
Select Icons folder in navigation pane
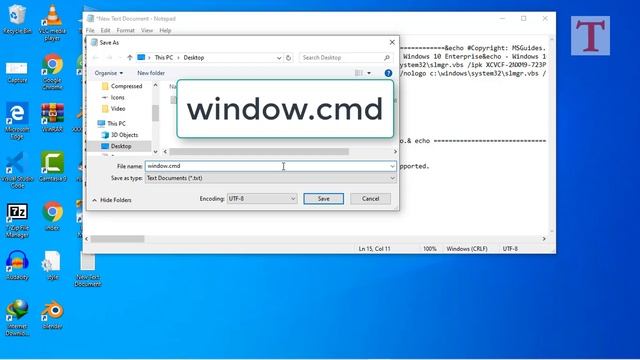pos(113,98)
